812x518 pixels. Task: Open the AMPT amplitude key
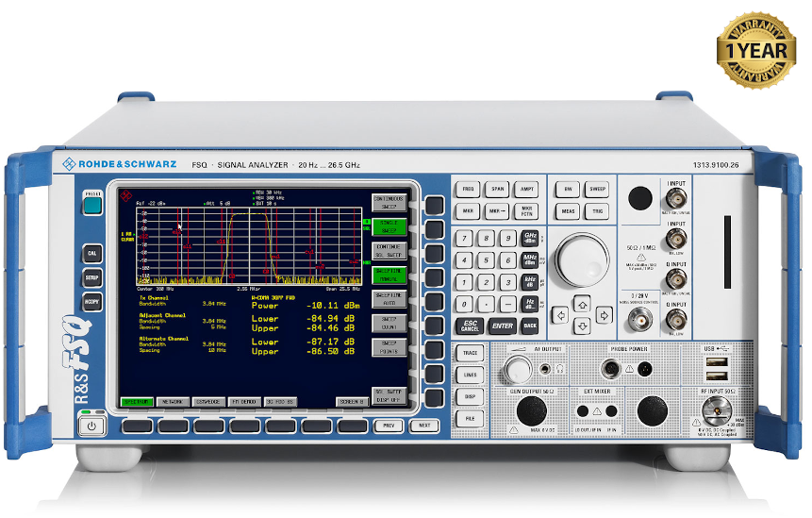tap(527, 189)
